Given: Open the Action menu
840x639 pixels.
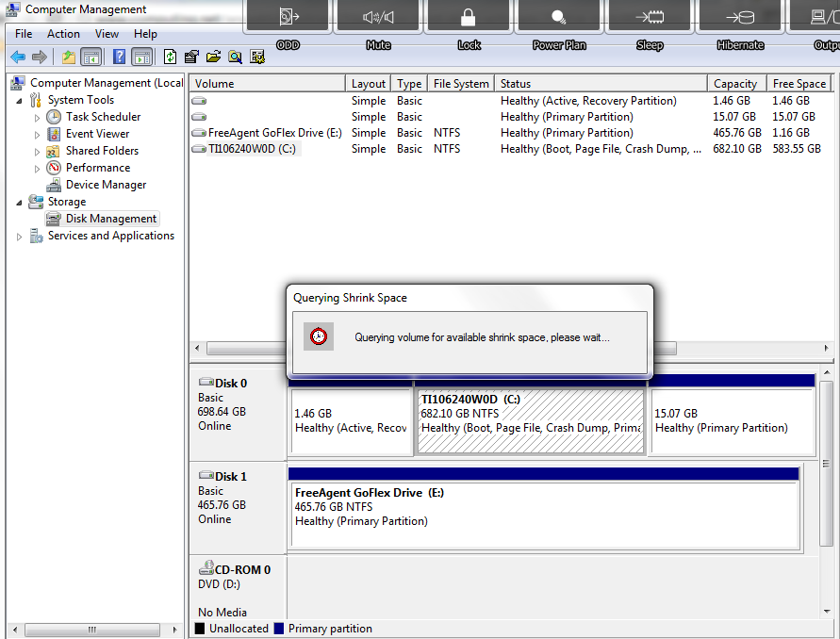Looking at the screenshot, I should [63, 34].
